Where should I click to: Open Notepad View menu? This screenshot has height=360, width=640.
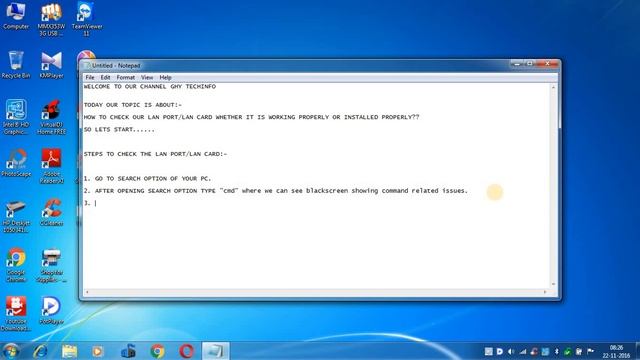point(147,78)
